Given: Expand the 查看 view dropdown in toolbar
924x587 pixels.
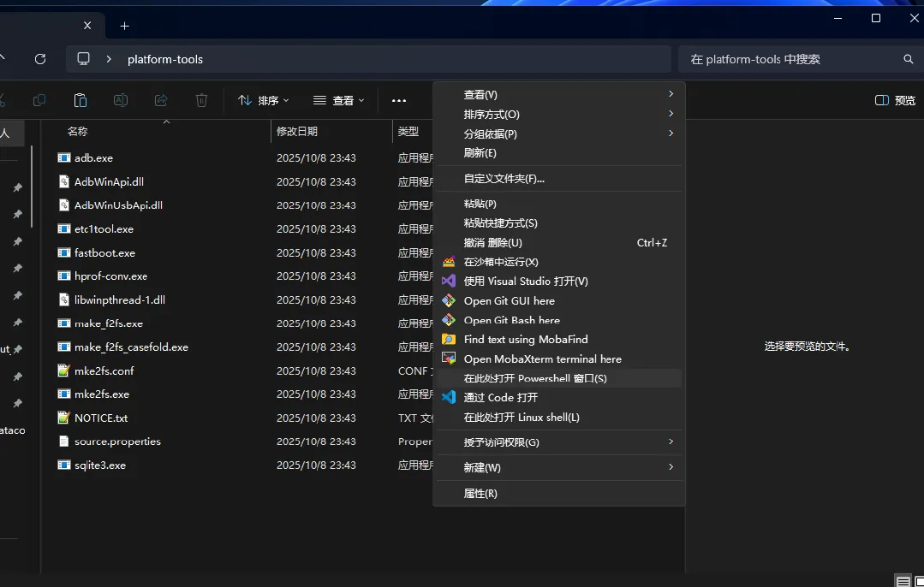Looking at the screenshot, I should (x=339, y=100).
